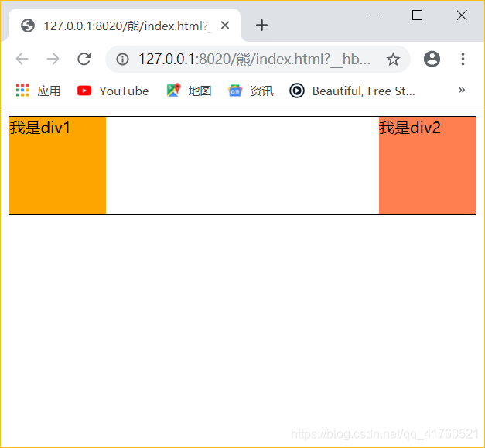The height and width of the screenshot is (448, 485).
Task: Maximize the Chrome window
Action: click(417, 15)
